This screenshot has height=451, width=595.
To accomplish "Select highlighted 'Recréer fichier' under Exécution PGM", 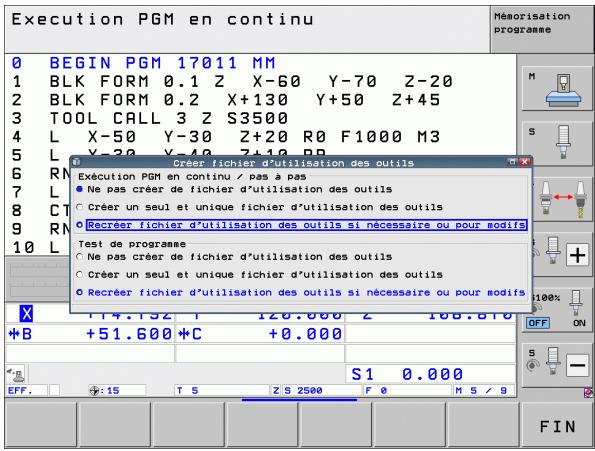I will [x=302, y=225].
